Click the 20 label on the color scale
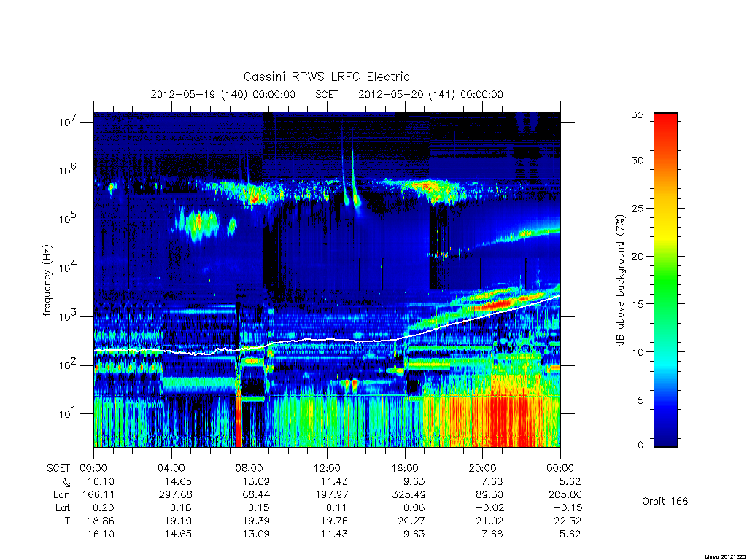The image size is (747, 560). coord(638,256)
